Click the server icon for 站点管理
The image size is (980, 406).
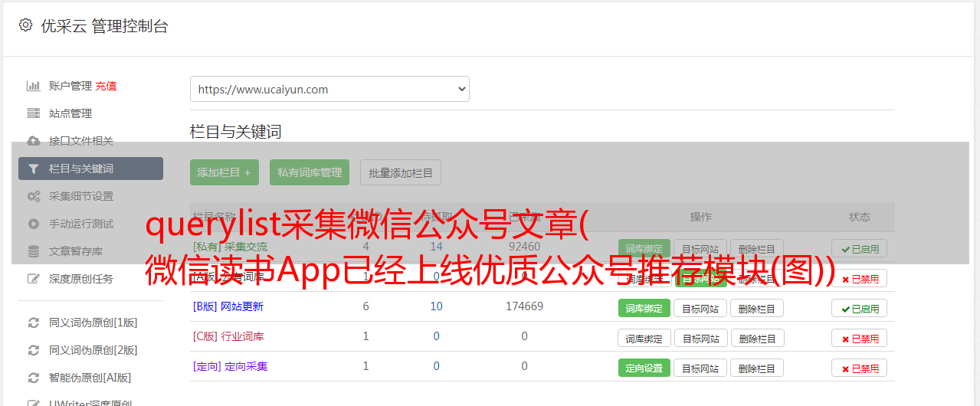point(33,113)
